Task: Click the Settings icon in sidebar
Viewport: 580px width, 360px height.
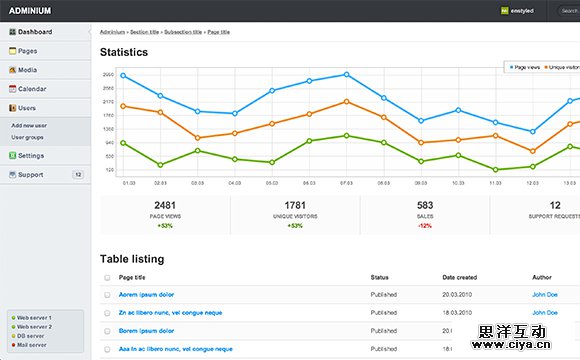Action: 13,155
